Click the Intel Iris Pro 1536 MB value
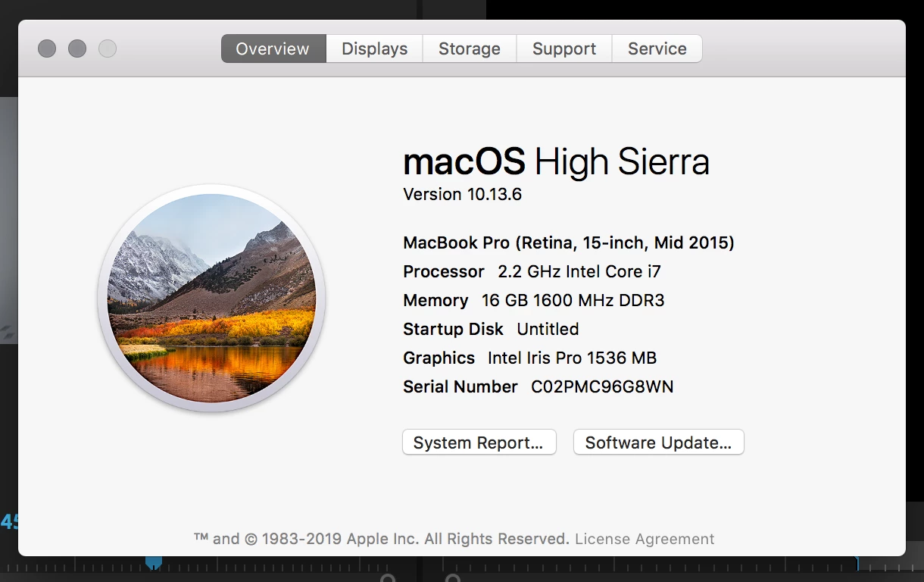The width and height of the screenshot is (924, 582). click(x=572, y=358)
